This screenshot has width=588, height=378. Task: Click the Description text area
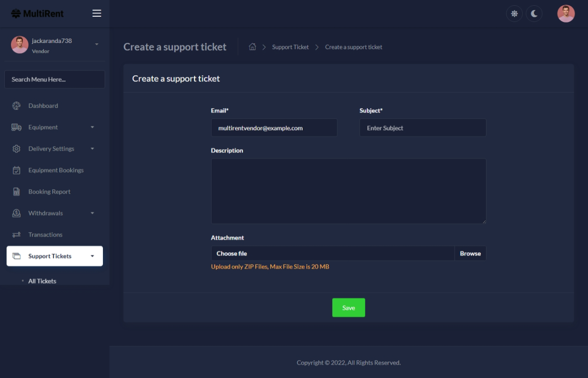click(348, 191)
